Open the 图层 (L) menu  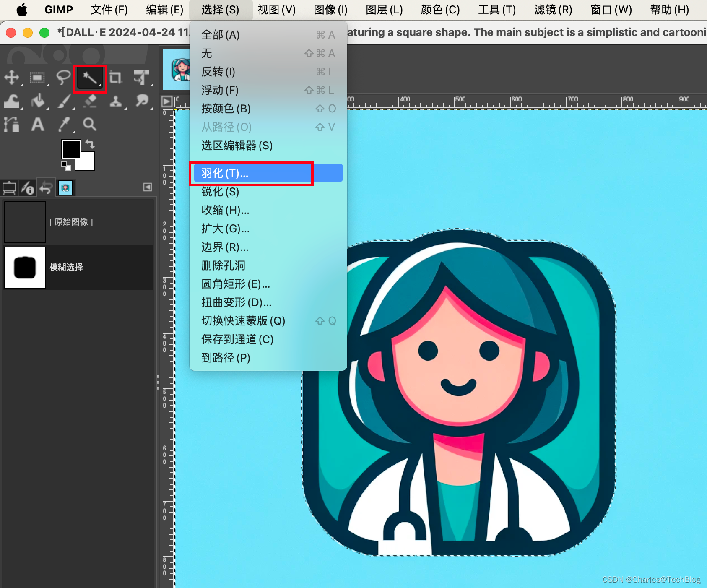pyautogui.click(x=384, y=10)
